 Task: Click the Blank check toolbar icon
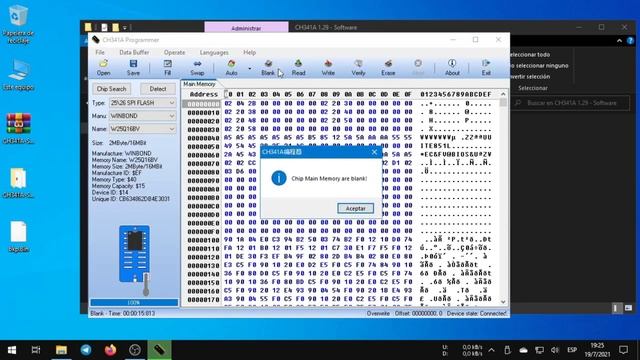(x=268, y=67)
